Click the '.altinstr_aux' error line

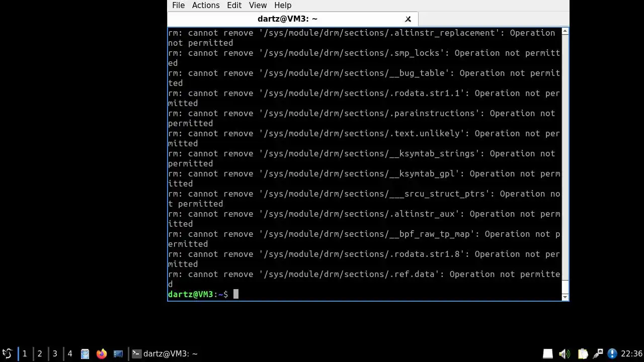(364, 219)
